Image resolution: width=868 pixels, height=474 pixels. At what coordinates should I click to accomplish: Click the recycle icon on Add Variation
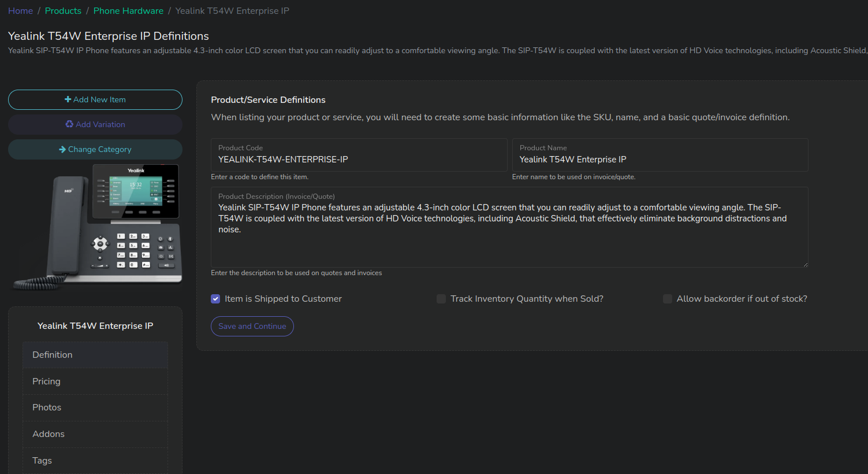click(x=69, y=124)
